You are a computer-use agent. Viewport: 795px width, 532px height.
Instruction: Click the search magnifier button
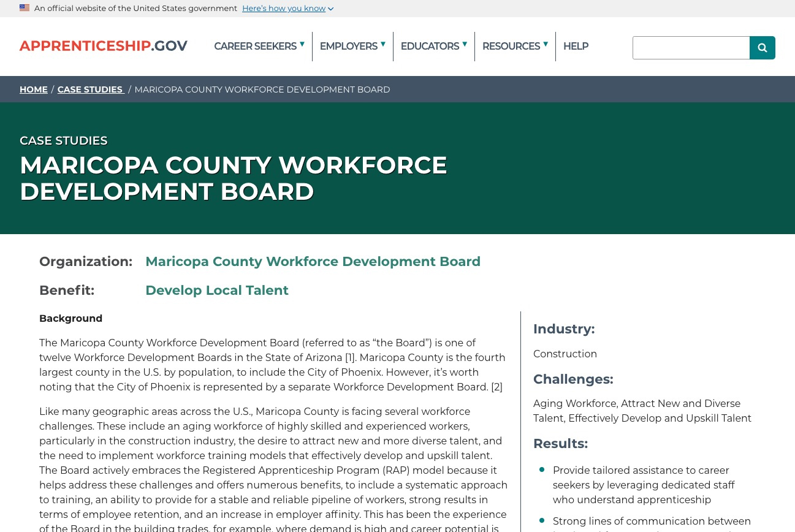pos(762,48)
